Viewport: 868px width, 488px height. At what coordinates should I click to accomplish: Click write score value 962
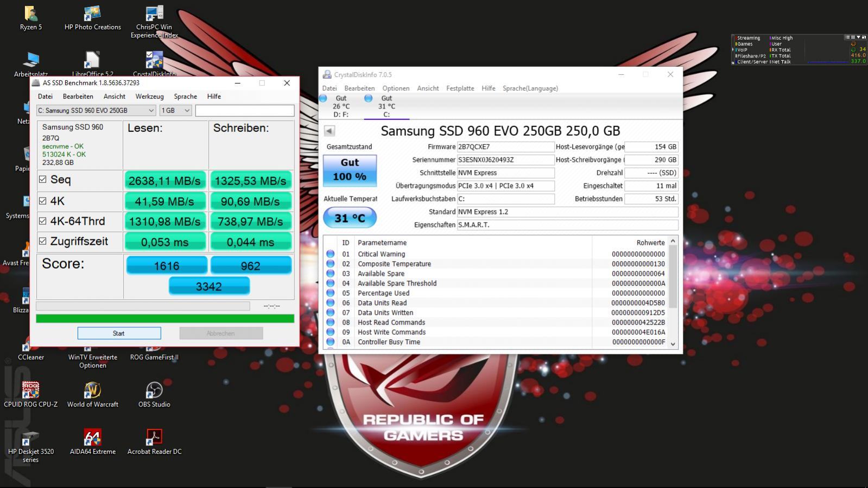251,265
